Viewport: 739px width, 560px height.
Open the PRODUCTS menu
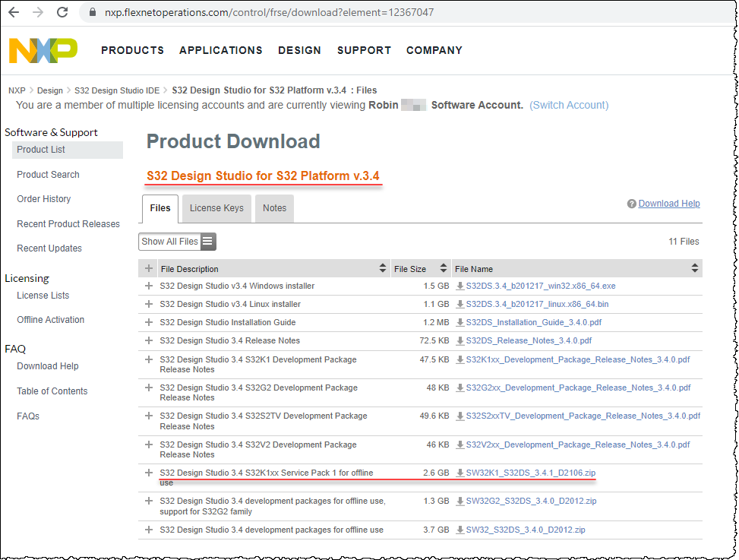tap(132, 50)
